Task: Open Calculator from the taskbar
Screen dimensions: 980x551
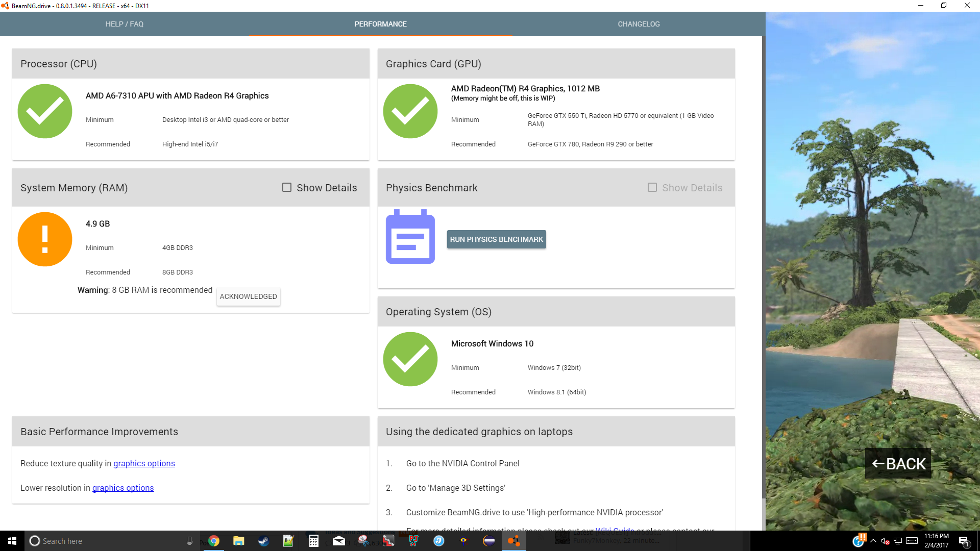Action: (313, 541)
